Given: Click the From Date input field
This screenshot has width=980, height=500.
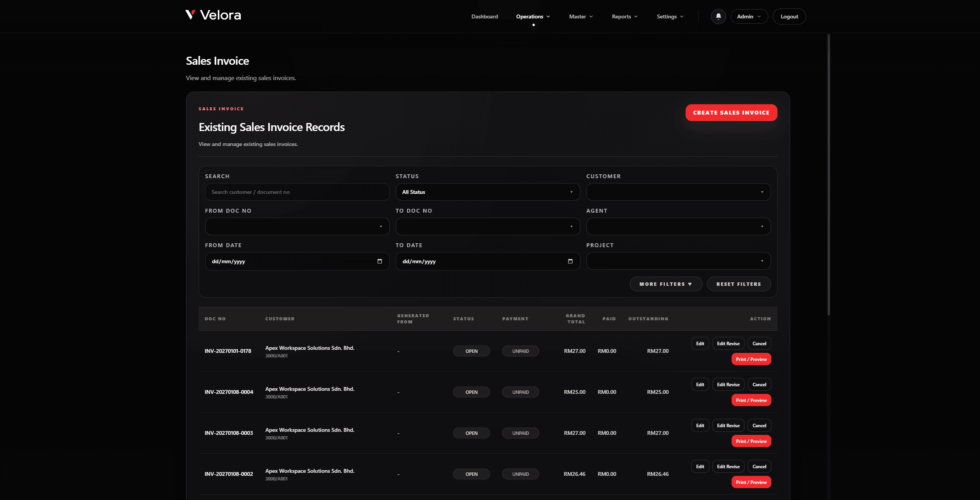Looking at the screenshot, I should [x=297, y=261].
